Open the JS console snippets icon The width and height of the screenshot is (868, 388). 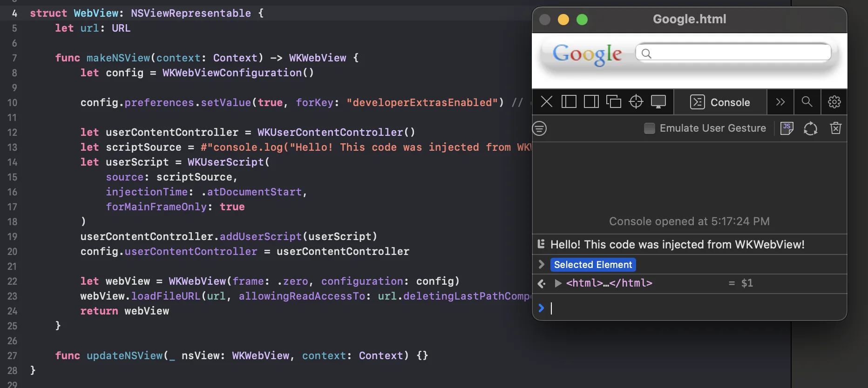[x=787, y=128]
